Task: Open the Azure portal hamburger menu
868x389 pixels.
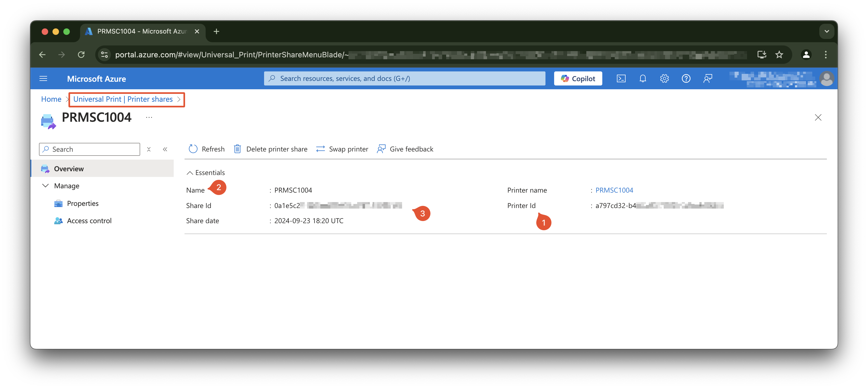Action: click(x=43, y=78)
